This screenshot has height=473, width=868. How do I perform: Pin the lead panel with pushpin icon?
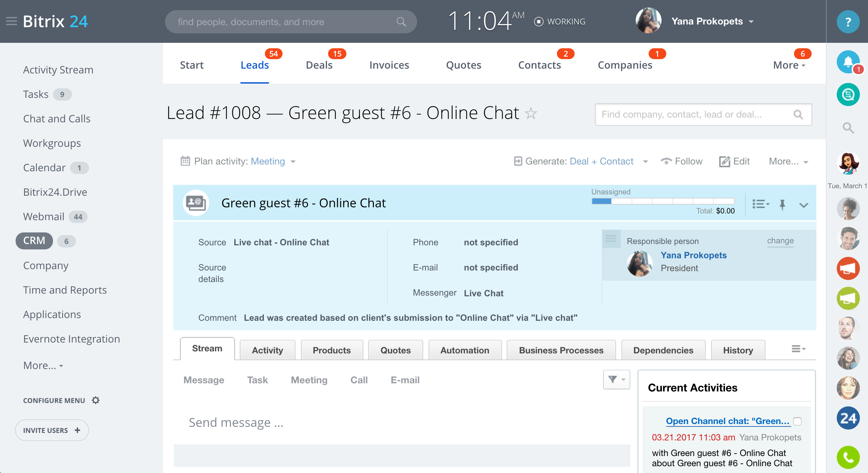point(782,205)
